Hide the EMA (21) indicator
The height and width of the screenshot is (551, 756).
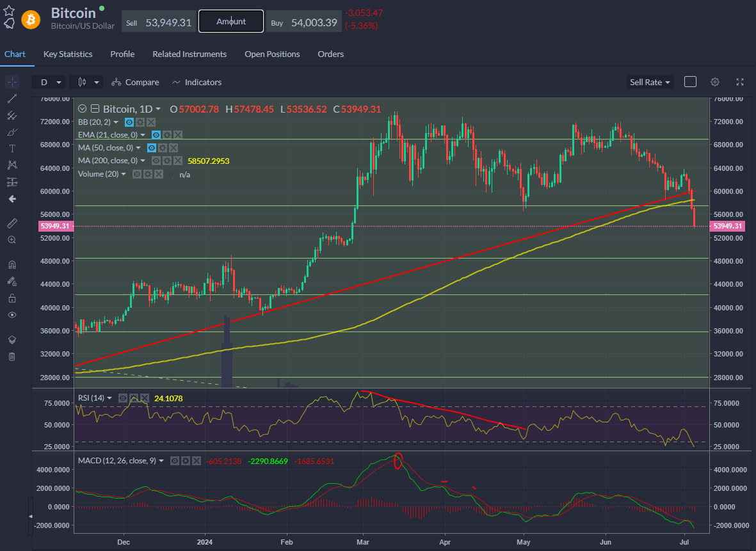(x=156, y=135)
